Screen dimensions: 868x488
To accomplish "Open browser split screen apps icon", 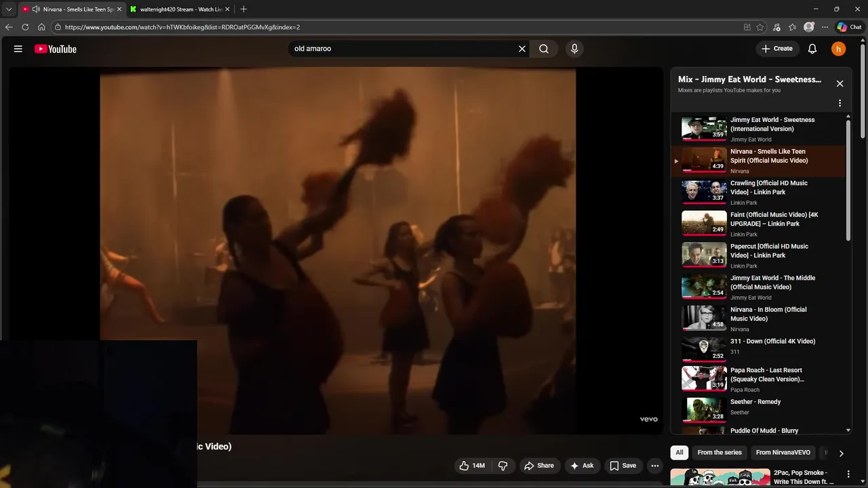I will (747, 27).
